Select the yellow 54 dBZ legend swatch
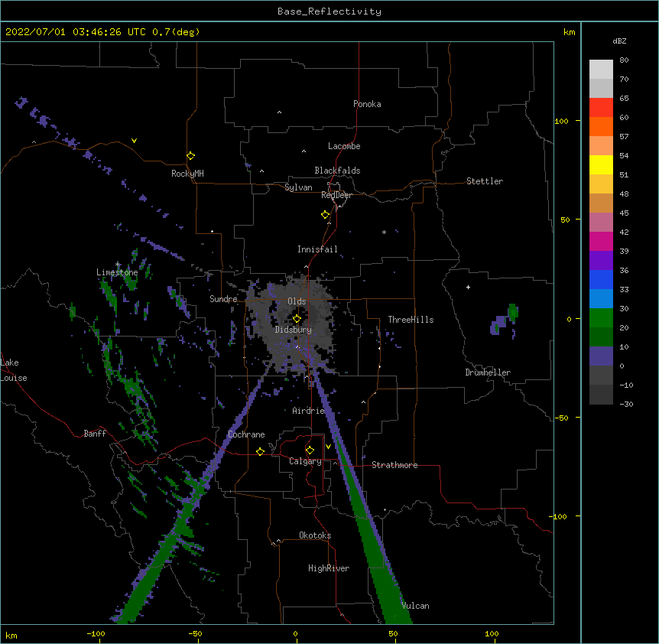The width and height of the screenshot is (659, 644). 601,164
